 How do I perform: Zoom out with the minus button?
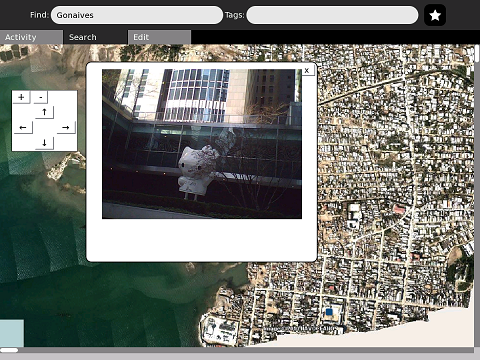pos(41,97)
